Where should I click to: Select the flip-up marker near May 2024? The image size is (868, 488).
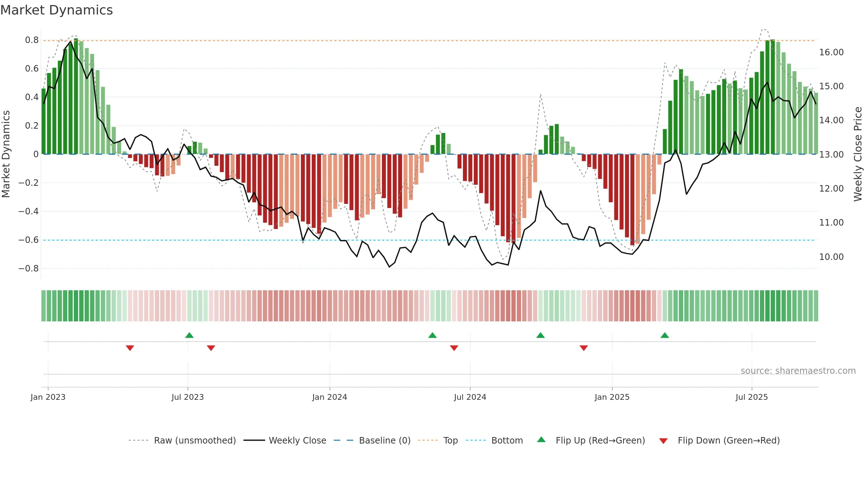[x=433, y=335]
